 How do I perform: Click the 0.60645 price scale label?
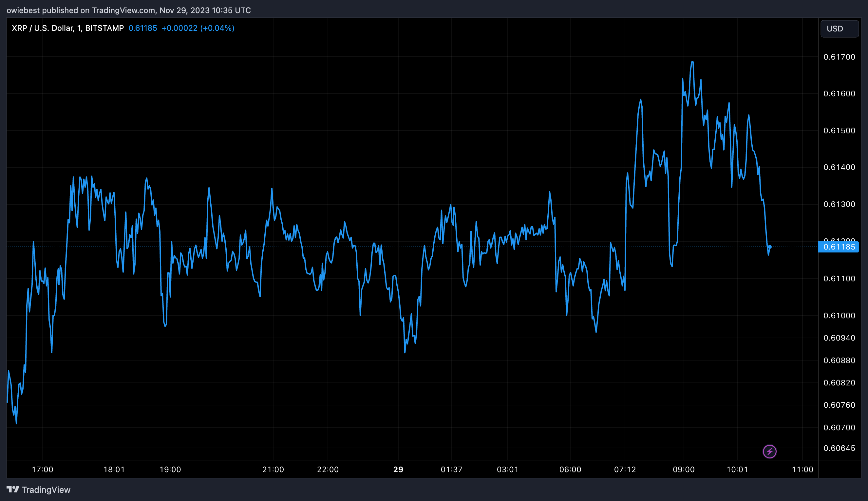(839, 448)
